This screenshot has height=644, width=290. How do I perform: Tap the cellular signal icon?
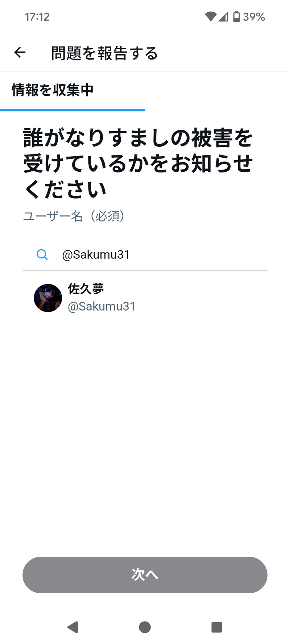(223, 17)
